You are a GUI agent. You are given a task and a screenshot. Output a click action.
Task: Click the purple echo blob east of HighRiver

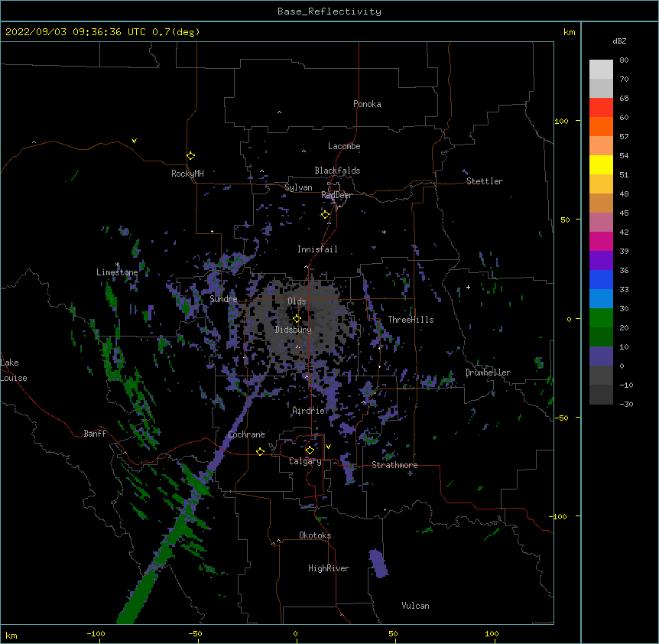point(378,563)
